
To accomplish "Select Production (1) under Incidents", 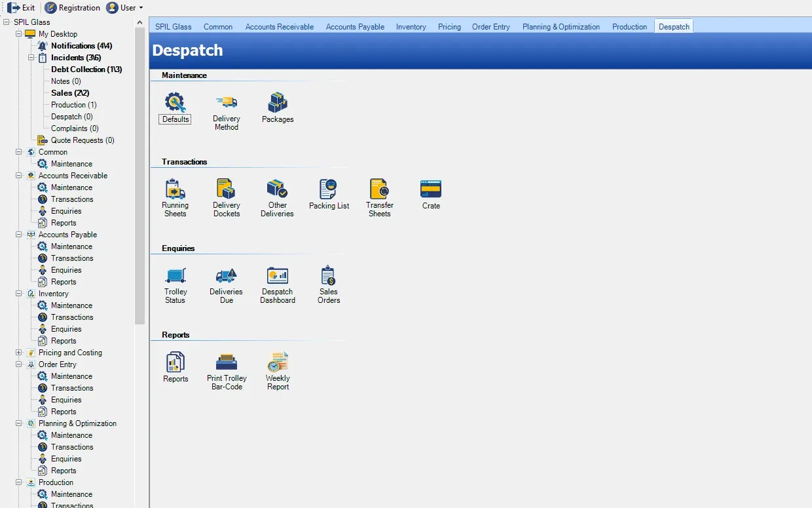I will 74,105.
